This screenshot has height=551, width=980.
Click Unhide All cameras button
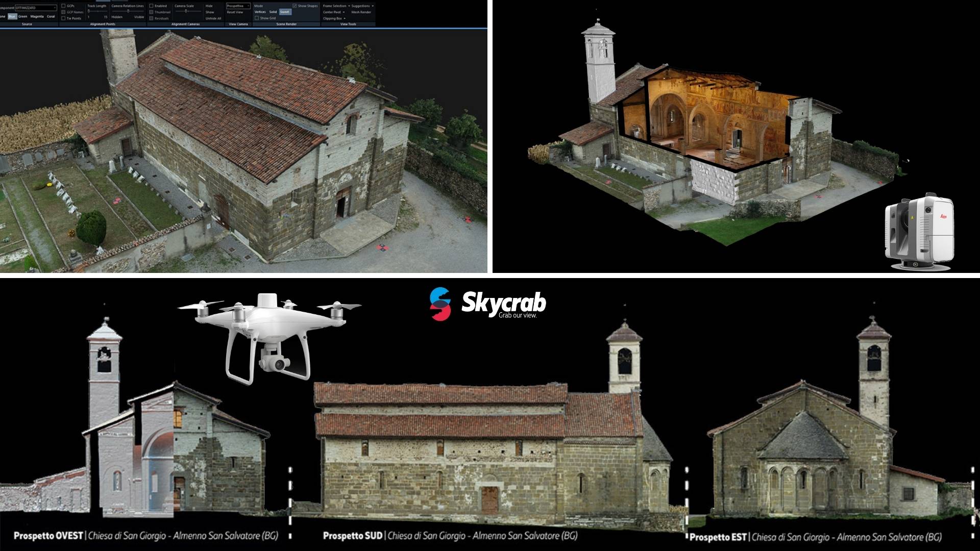(213, 18)
